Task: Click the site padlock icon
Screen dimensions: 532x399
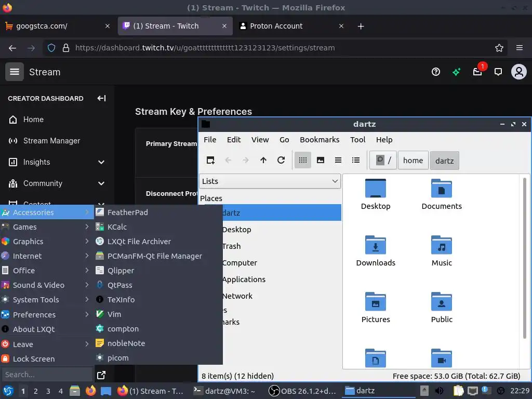Action: (66, 48)
